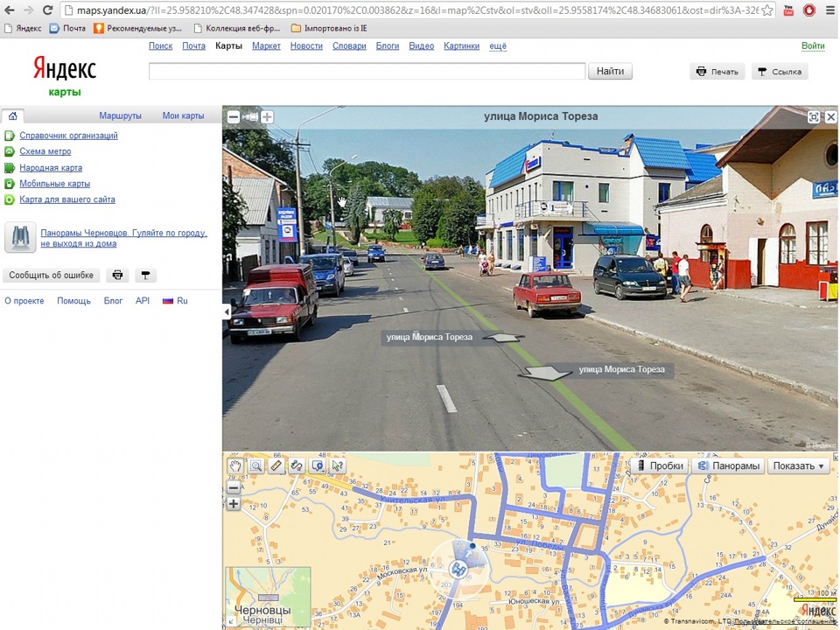Screen dimensions: 840x630
Task: Click into the map search field
Action: point(367,71)
